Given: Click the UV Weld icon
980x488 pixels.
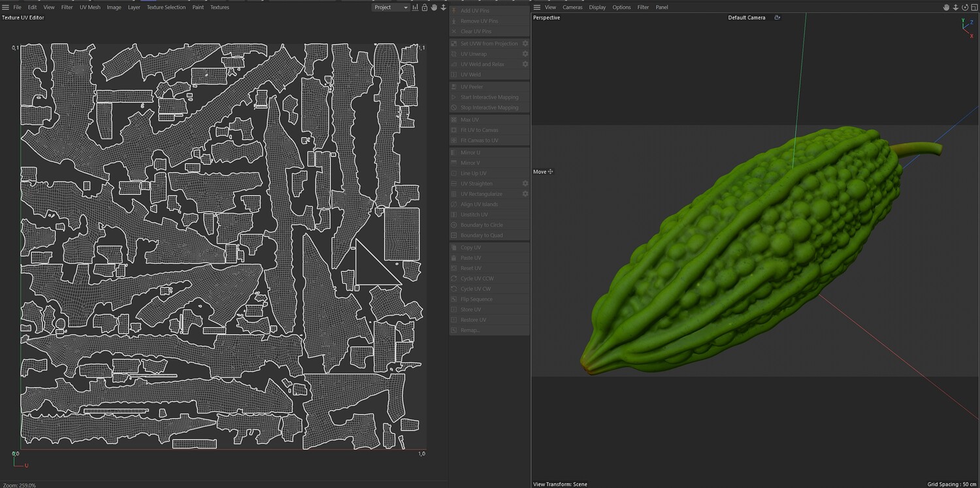Looking at the screenshot, I should (454, 75).
